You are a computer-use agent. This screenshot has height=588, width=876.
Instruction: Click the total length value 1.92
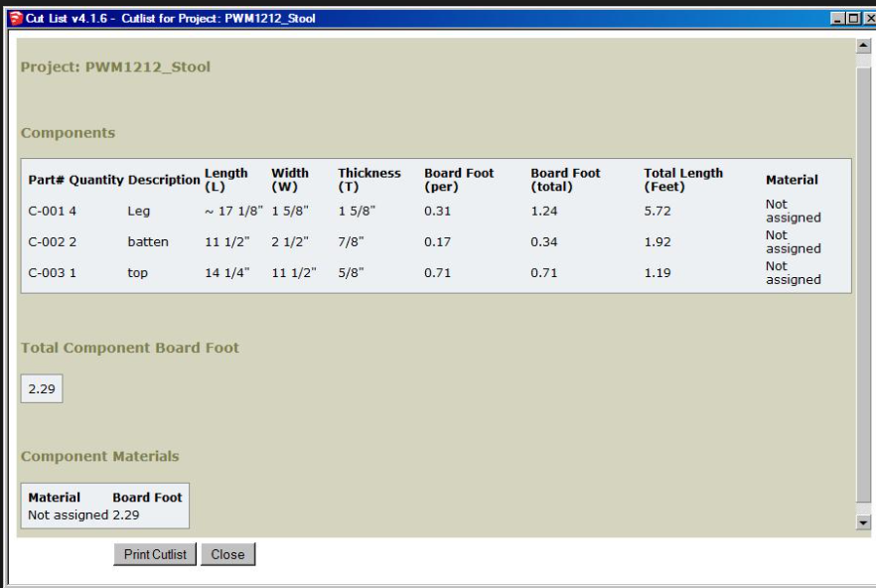tap(657, 241)
